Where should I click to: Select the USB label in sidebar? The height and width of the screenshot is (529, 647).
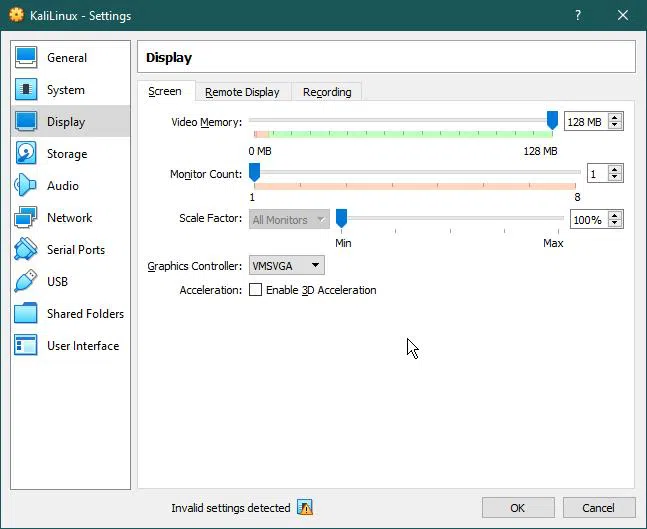[57, 281]
